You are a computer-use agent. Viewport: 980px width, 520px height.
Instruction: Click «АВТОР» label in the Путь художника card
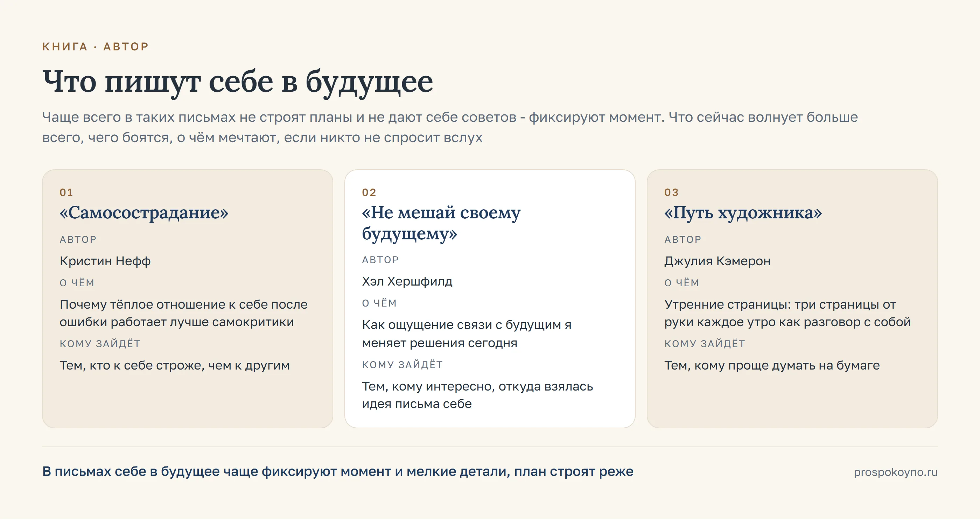(x=682, y=240)
